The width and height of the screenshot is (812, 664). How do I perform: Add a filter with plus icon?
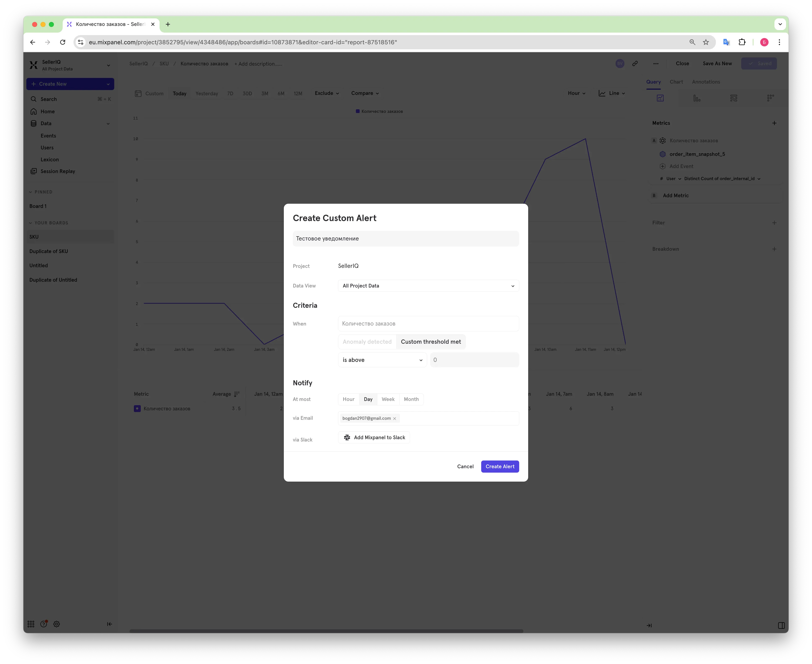point(774,223)
